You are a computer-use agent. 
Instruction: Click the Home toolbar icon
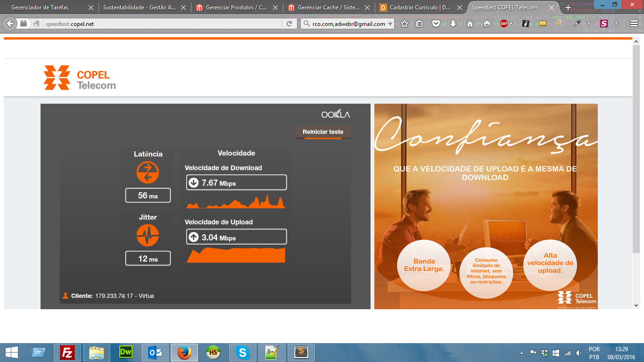point(470,24)
